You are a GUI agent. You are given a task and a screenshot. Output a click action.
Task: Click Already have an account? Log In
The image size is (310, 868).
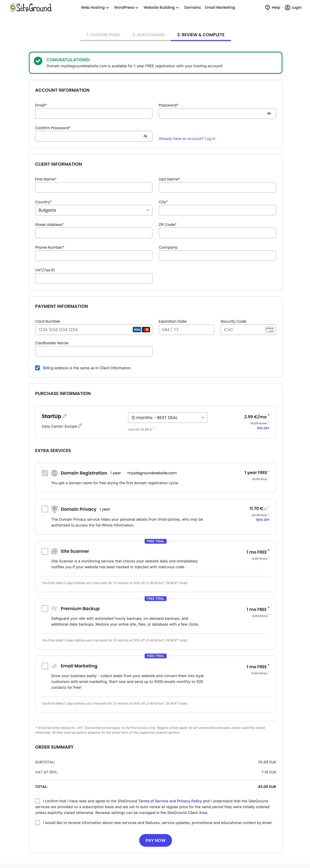pos(187,138)
